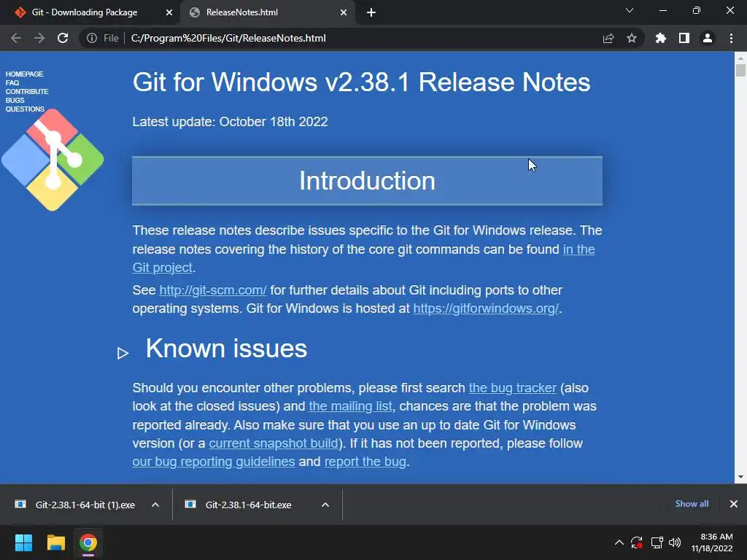Show hidden system tray icons
Image resolution: width=747 pixels, height=560 pixels.
[619, 542]
